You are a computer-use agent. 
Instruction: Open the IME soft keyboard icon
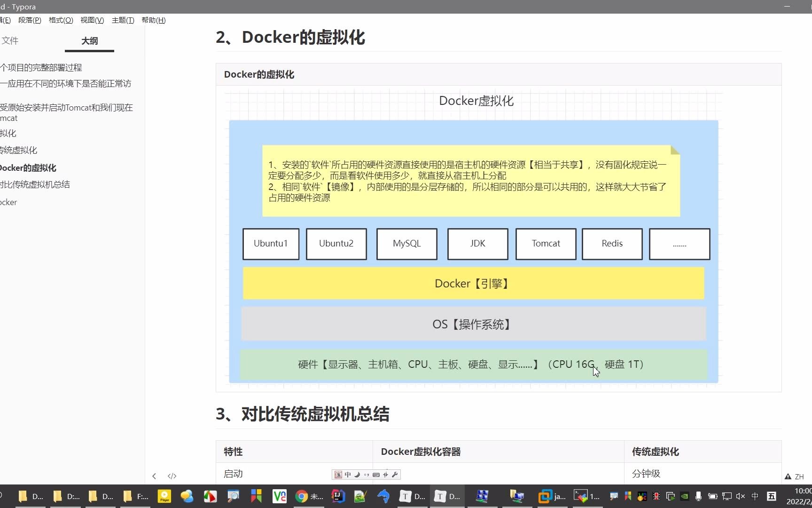click(376, 475)
